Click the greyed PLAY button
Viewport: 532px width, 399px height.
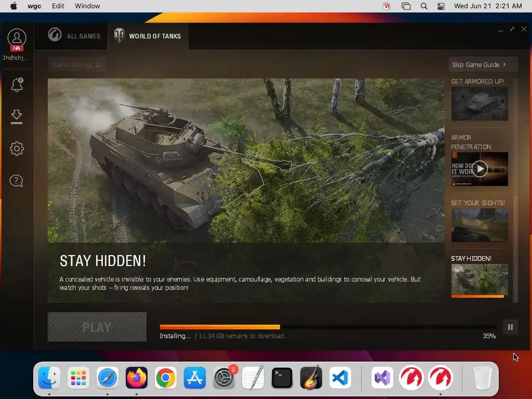click(x=97, y=327)
